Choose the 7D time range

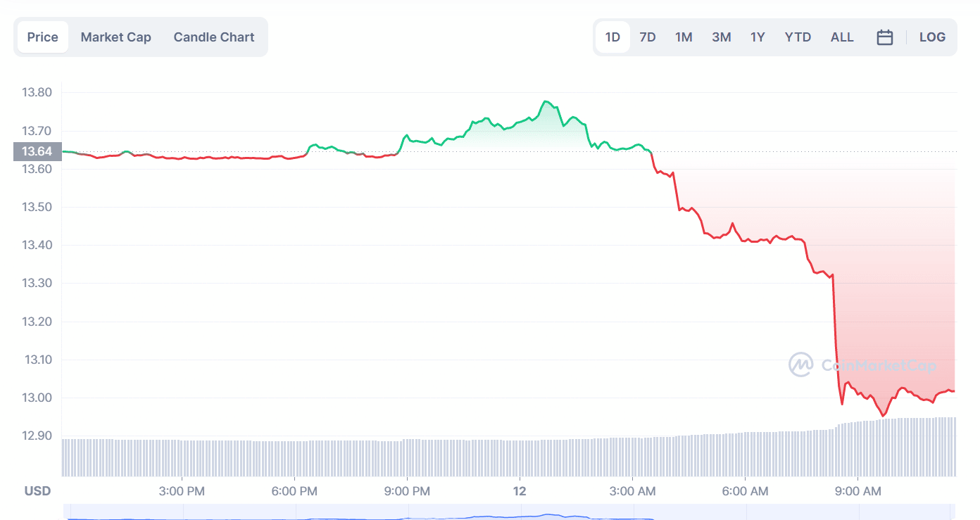648,37
